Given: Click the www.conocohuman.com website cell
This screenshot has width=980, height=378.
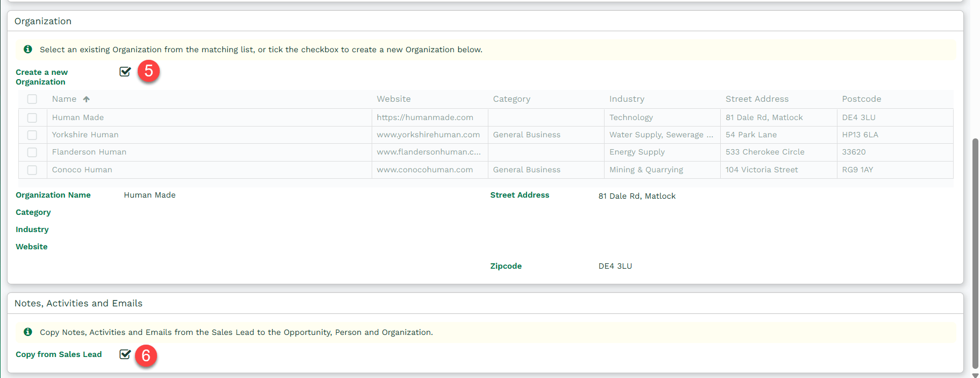Looking at the screenshot, I should pos(425,170).
